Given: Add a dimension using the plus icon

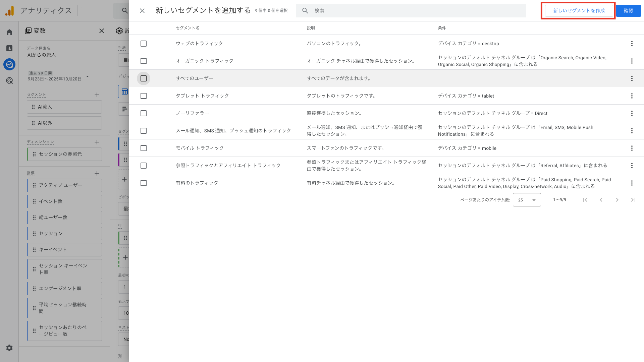Looking at the screenshot, I should [97, 142].
